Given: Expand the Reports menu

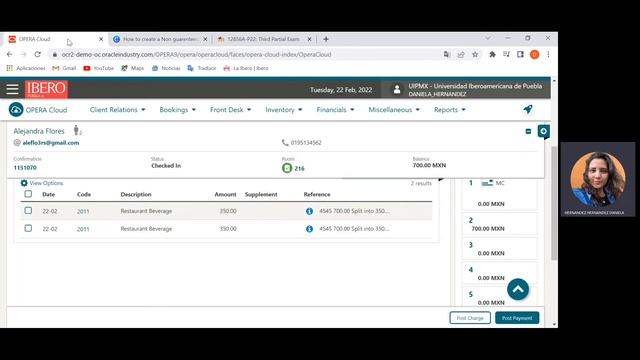Looking at the screenshot, I should coord(449,109).
